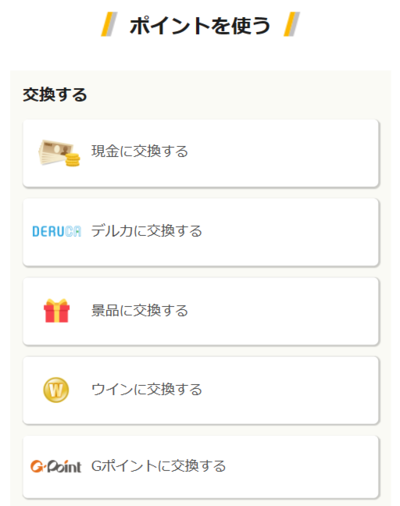
Task: Select the cash exchange card
Action: [x=201, y=153]
